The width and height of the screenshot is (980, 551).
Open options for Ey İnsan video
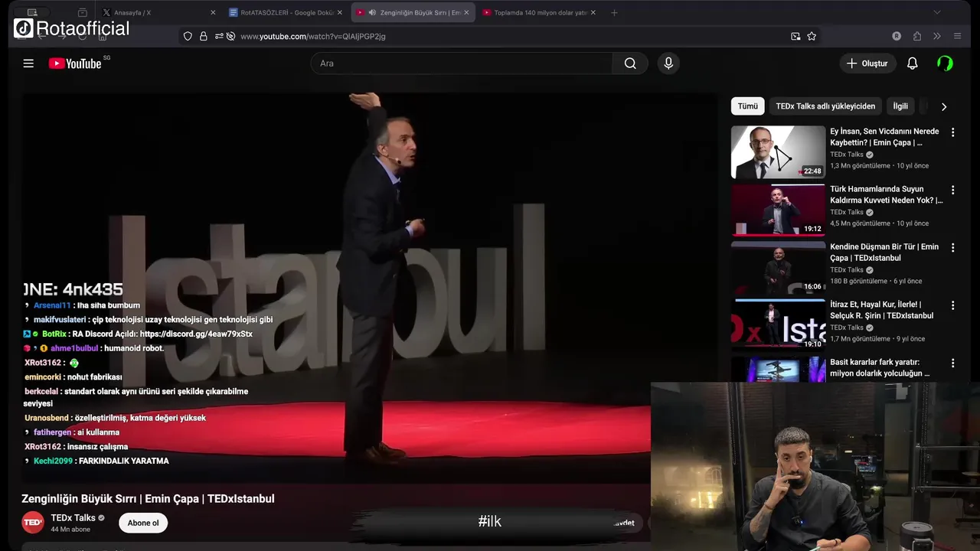952,132
